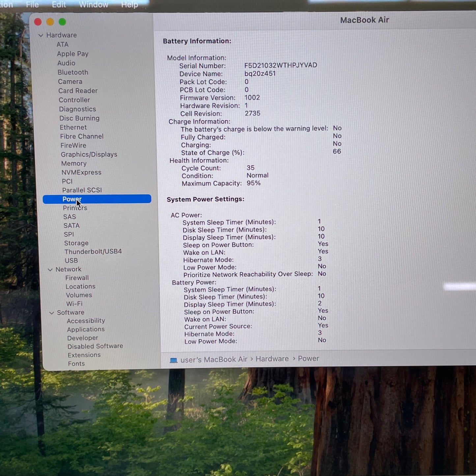476x476 pixels.
Task: Select Extensions under Software
Action: (84, 355)
